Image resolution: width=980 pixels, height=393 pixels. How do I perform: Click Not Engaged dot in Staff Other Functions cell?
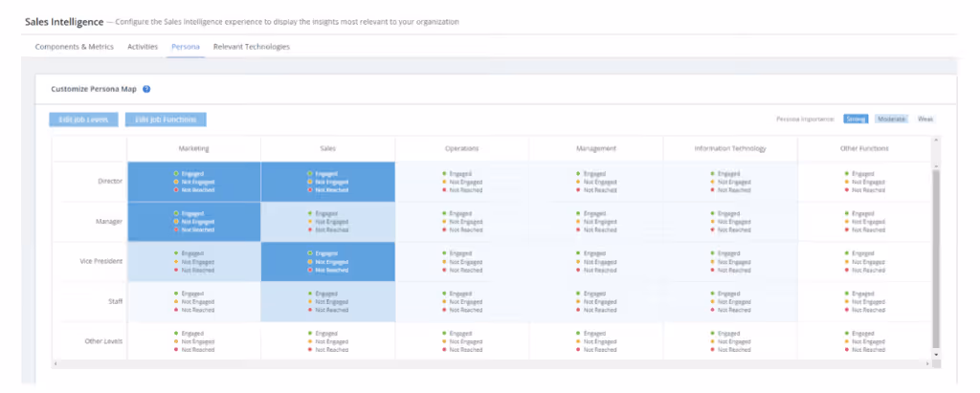coord(847,302)
